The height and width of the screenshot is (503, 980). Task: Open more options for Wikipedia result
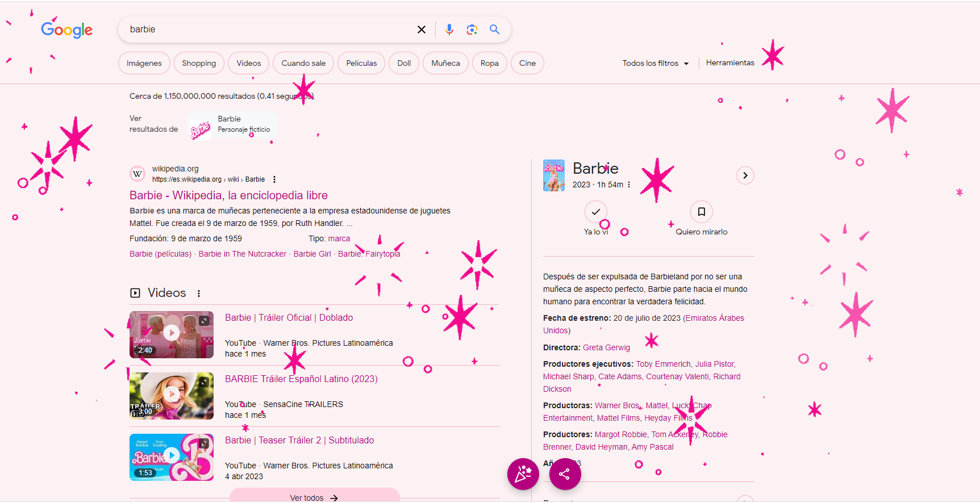click(x=274, y=179)
